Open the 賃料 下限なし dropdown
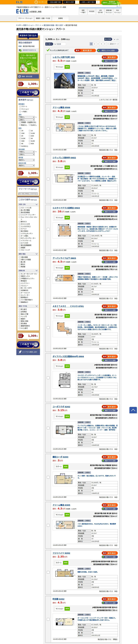This screenshot has height=644, width=138. tap(26, 117)
